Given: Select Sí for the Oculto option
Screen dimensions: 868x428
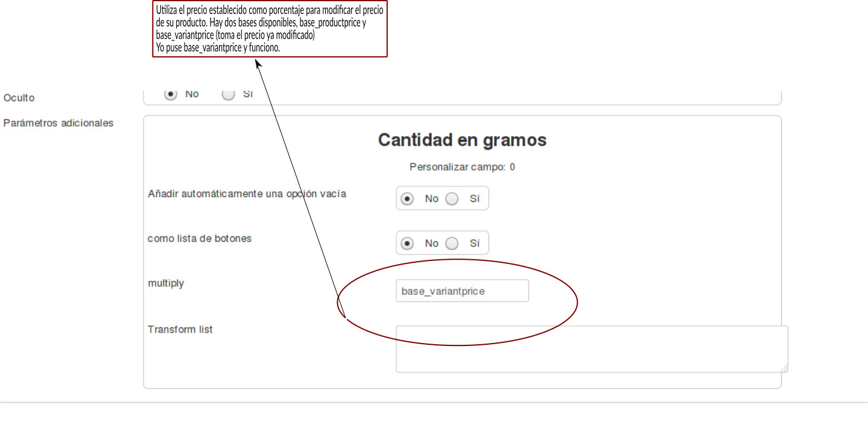Looking at the screenshot, I should [x=228, y=94].
